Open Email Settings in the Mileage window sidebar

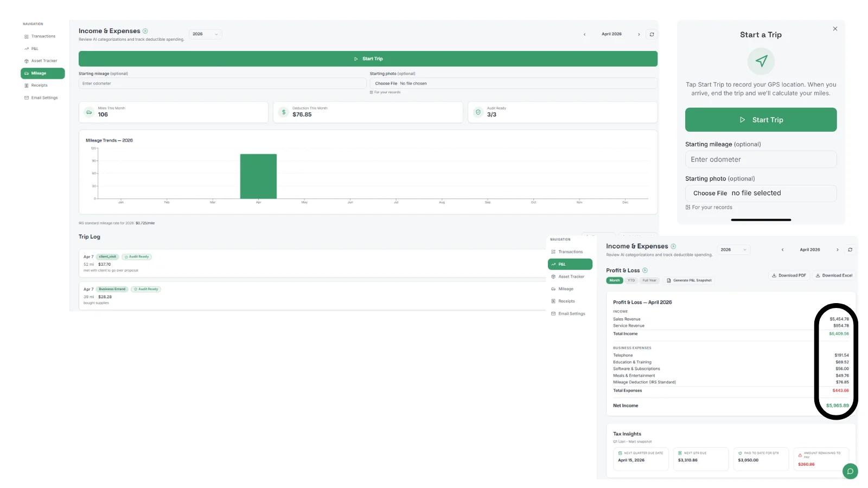coord(42,98)
